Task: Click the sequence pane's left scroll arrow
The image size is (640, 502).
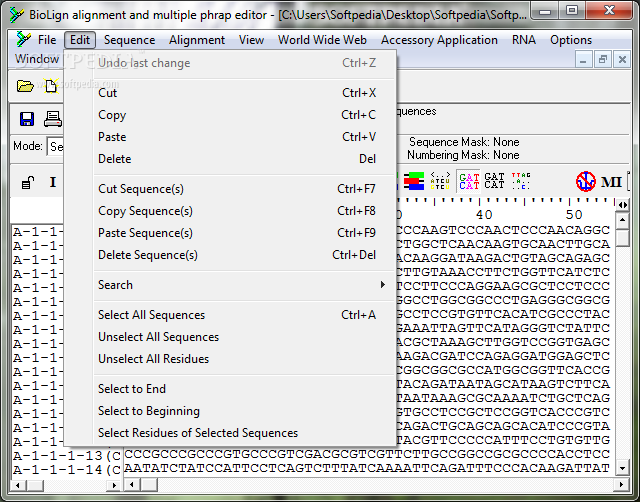Action: (x=132, y=485)
